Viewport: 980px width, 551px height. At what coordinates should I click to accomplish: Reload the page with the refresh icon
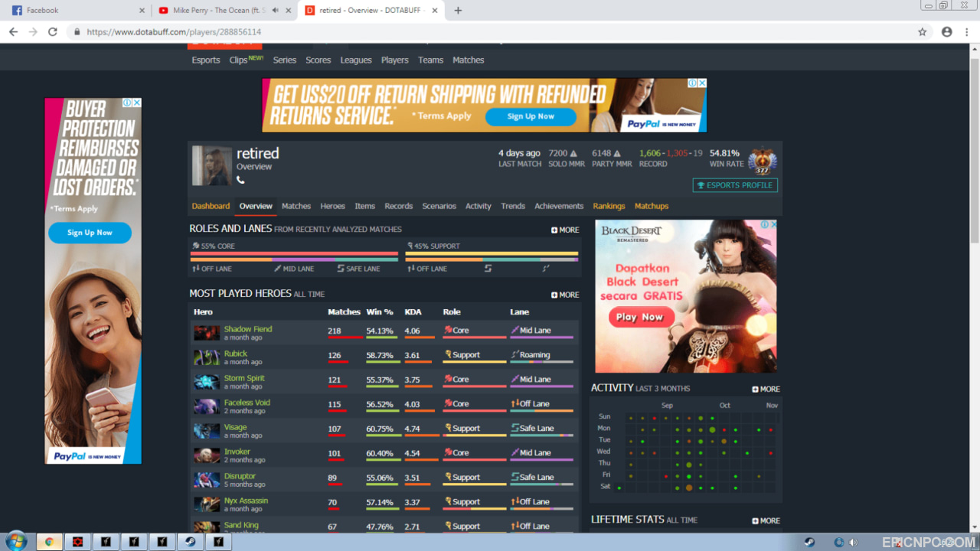(x=53, y=32)
